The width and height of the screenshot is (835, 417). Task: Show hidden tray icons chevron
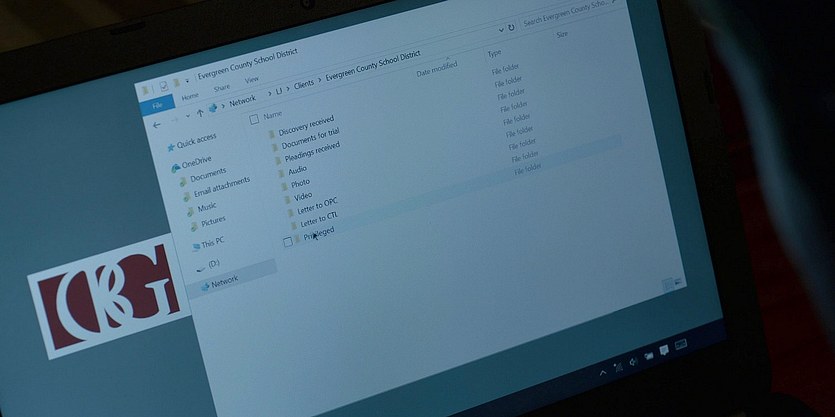[x=603, y=372]
